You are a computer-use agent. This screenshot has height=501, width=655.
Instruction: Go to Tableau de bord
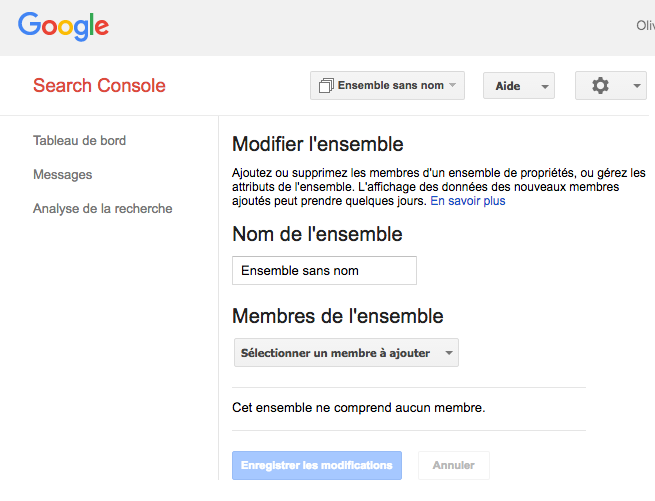tap(79, 141)
